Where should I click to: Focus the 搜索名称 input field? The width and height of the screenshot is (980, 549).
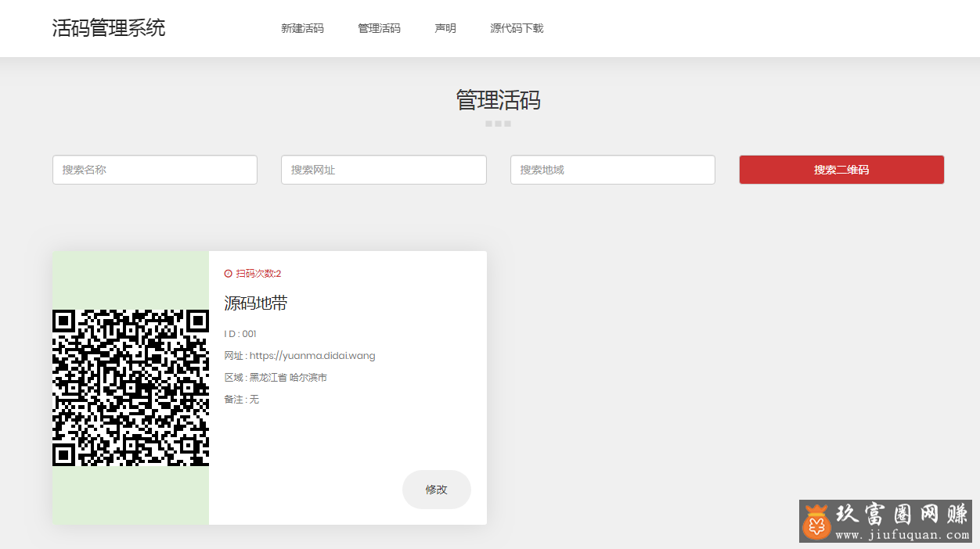[155, 170]
